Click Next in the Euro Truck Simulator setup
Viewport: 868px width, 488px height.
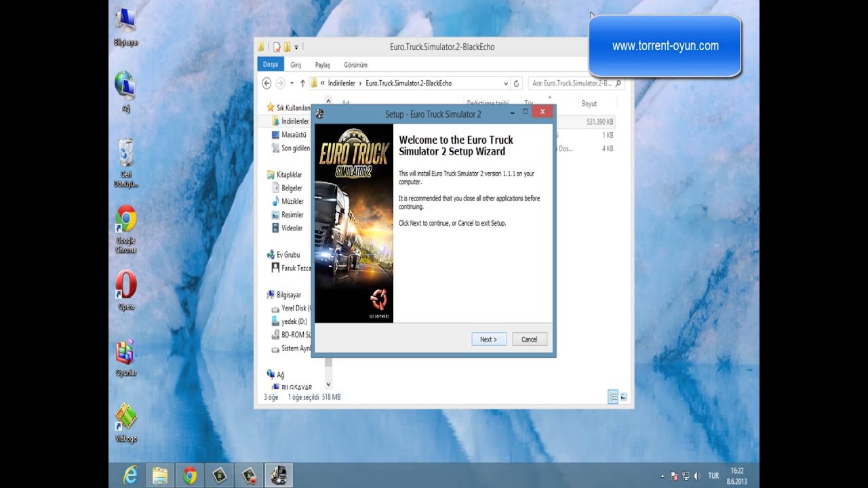coord(489,340)
